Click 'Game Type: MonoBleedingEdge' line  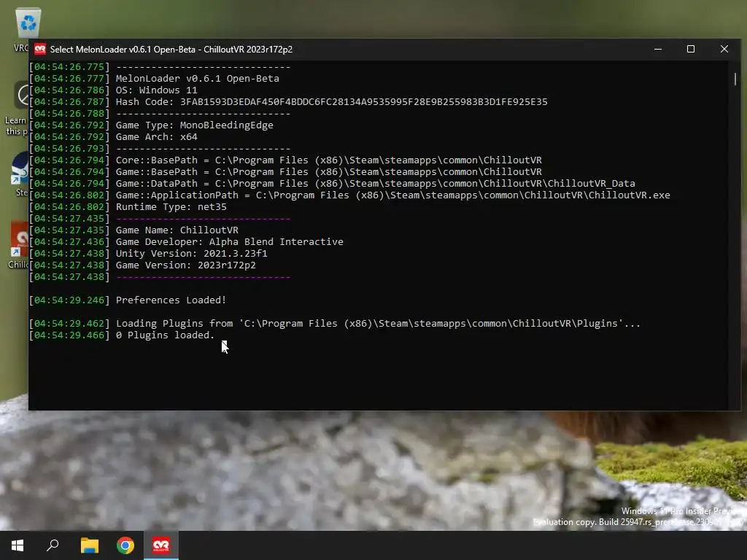(194, 125)
